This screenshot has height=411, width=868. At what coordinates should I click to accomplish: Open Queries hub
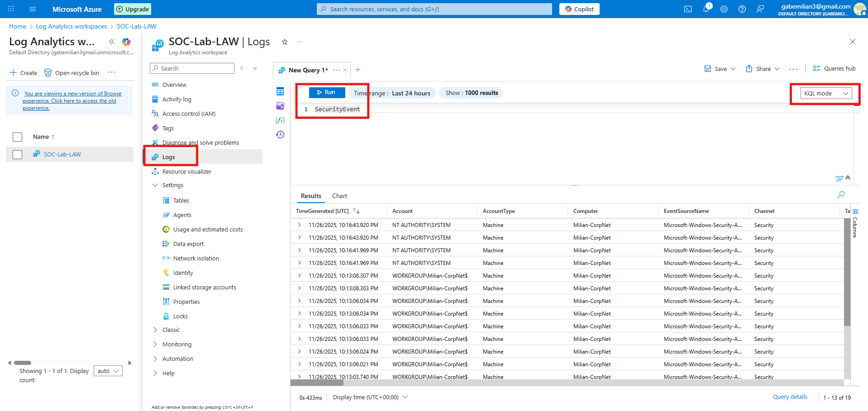tap(834, 68)
